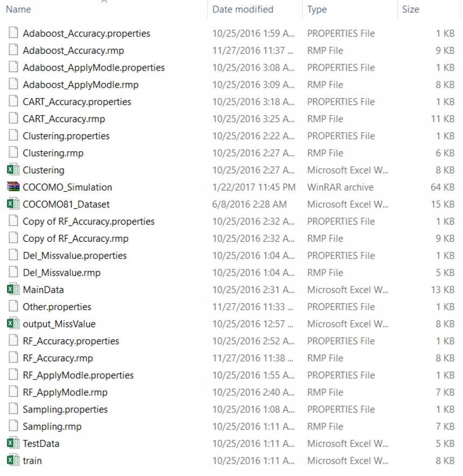The image size is (463, 476).
Task: Select the file name Clustering.rmp
Action: pos(53,153)
